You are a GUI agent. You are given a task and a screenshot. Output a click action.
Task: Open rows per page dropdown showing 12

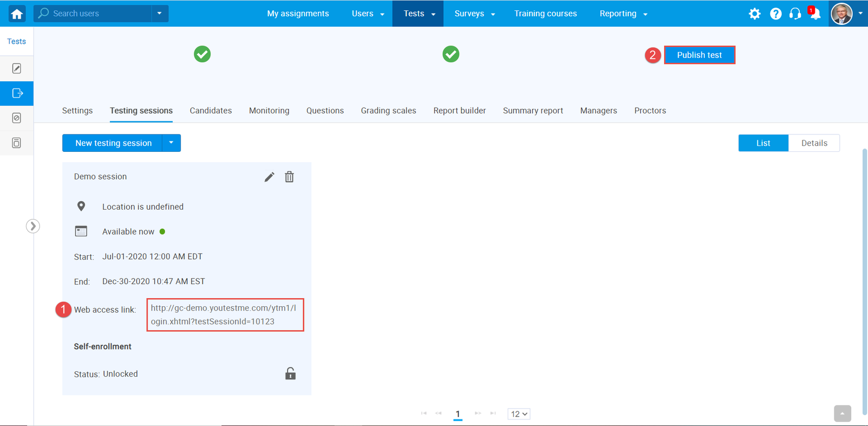coord(519,414)
